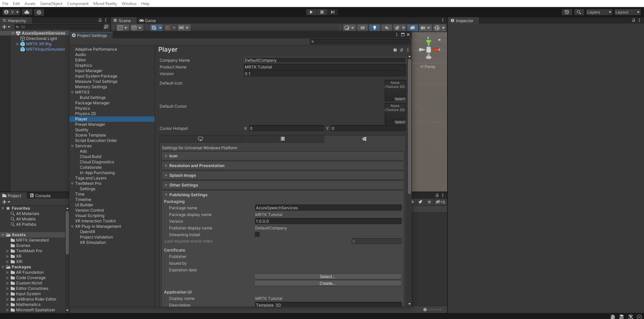Click the Player settings preset icon
Screen dimensions: 644x319
coord(401,50)
